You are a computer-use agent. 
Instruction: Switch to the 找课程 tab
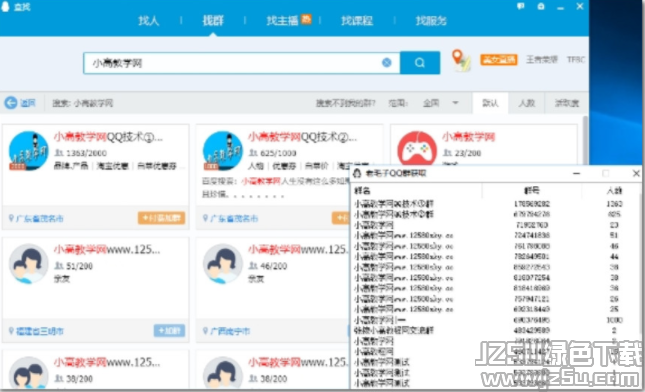pos(357,21)
